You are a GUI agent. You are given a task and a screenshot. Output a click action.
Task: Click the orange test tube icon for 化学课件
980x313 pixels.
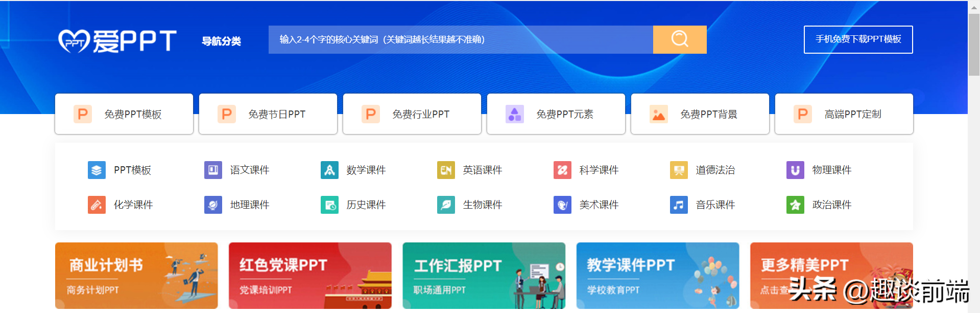pos(97,205)
